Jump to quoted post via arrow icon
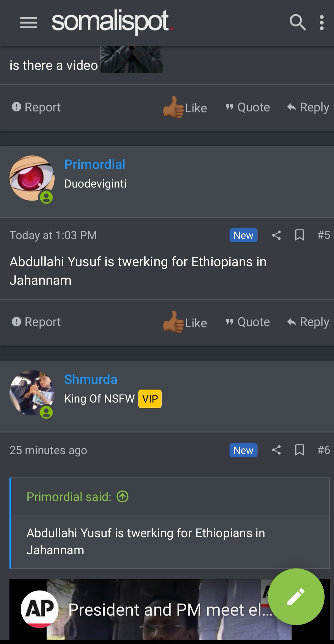 coord(122,497)
